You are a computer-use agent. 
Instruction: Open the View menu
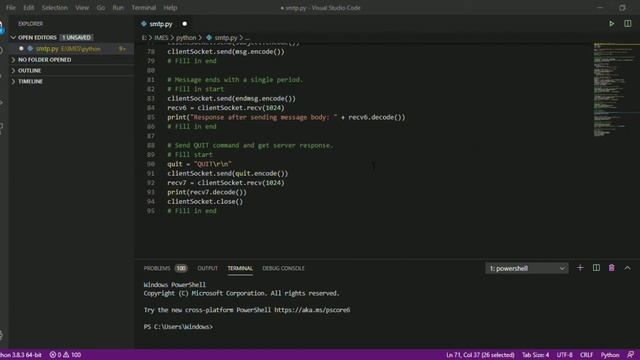[82, 8]
